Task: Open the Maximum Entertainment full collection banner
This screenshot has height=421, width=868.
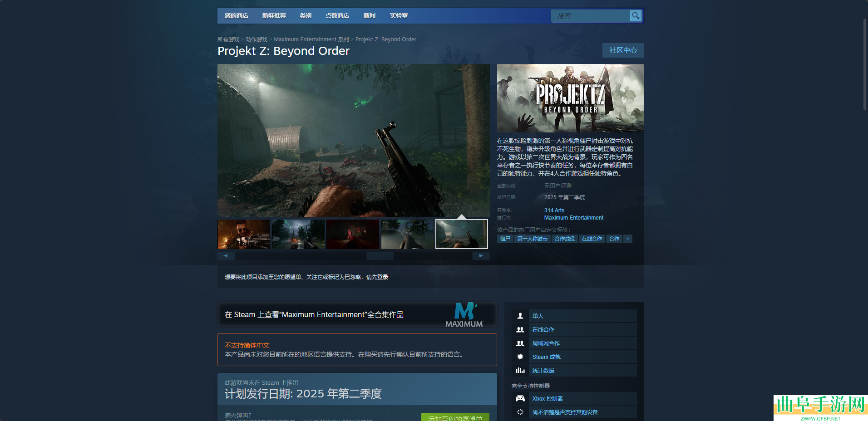Action: [x=357, y=314]
